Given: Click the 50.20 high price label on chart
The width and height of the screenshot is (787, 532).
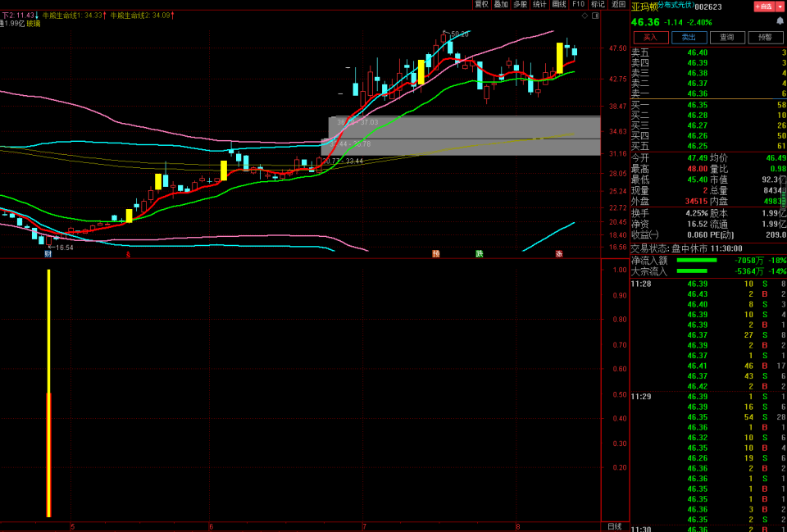Looking at the screenshot, I should (459, 34).
